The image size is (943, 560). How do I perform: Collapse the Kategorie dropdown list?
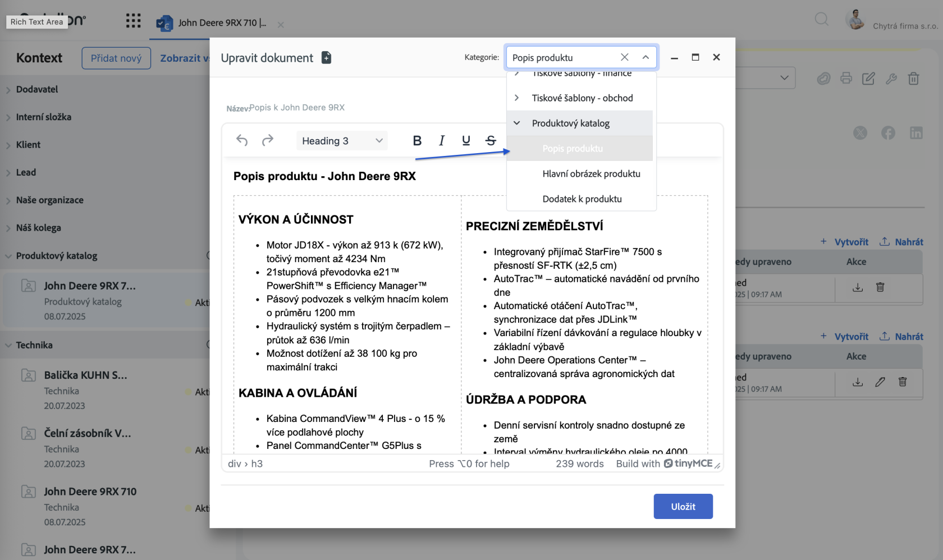tap(646, 57)
